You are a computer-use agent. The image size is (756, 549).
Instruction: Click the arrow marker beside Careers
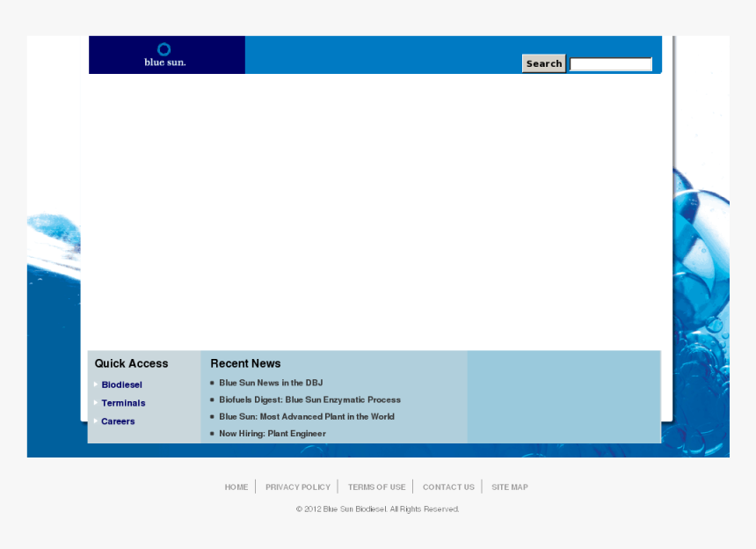[97, 421]
